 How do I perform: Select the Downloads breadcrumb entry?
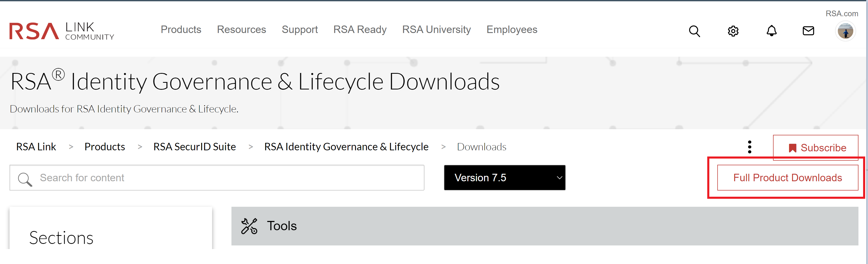pos(481,146)
